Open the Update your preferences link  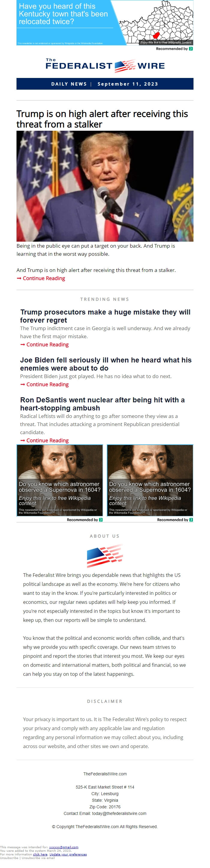68,854
